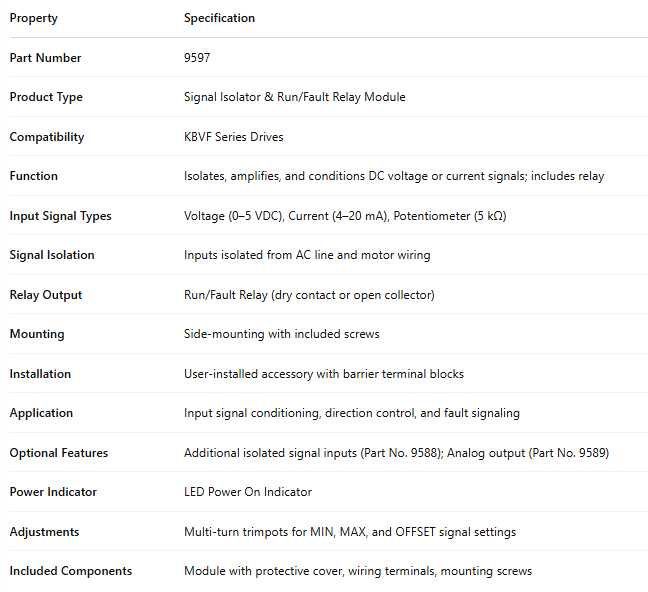Click the Adjustments row label
This screenshot has height=592, width=648.
point(44,532)
